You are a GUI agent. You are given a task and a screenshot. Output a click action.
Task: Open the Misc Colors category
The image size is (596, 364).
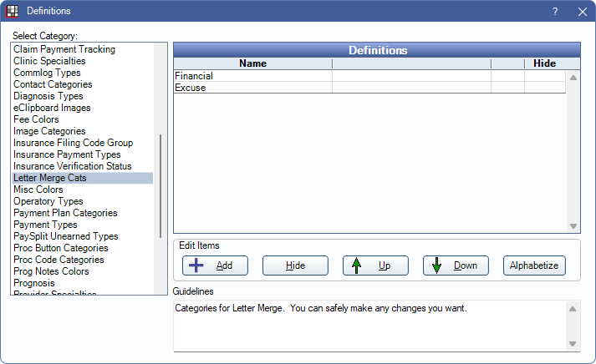tap(38, 190)
